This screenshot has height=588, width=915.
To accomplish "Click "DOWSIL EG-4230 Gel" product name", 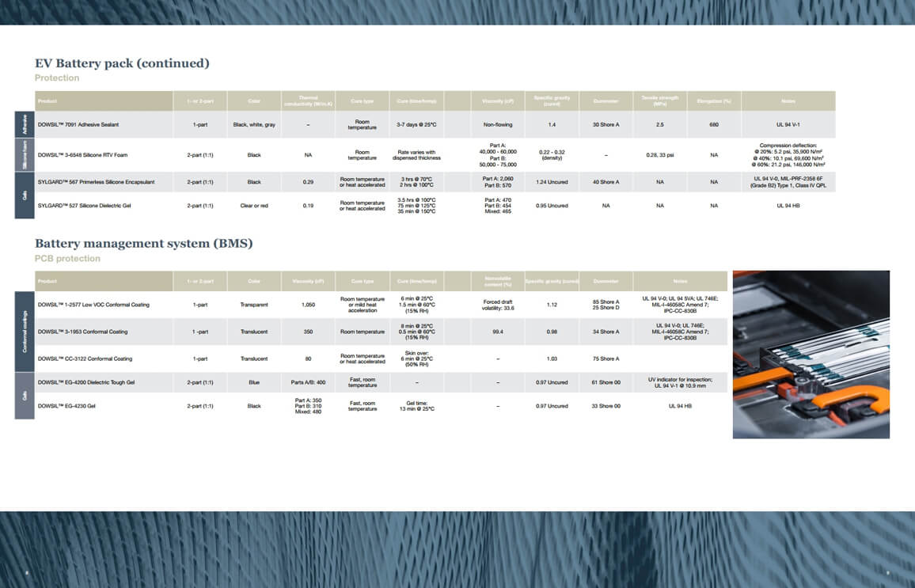I will click(66, 406).
